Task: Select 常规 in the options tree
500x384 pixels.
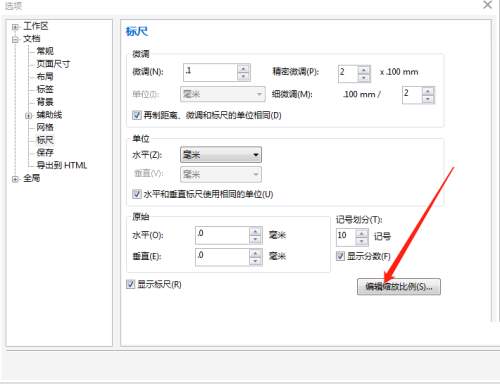Action: 45,51
